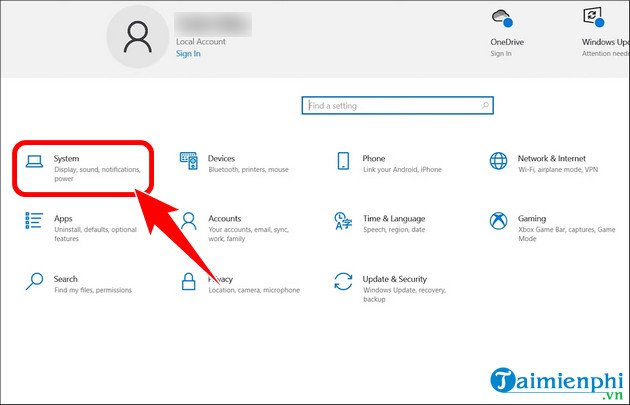Click the Sign in link under Local Account

tap(188, 53)
